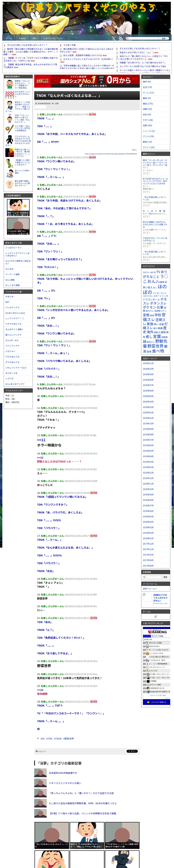Viewport: 174px width, 868px height.
Task: Open the RSS menu item in navigation bar
Action: (x=35, y=38)
